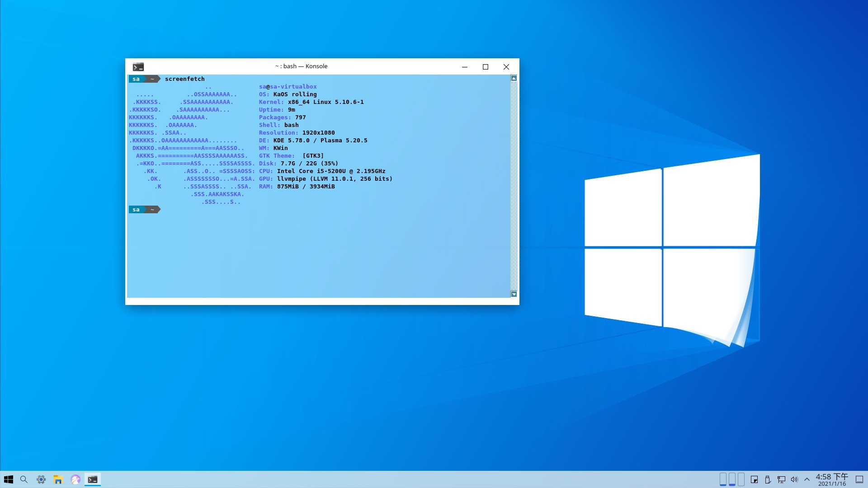
Task: Switch to the third virtual desktop in pager
Action: coord(741,479)
